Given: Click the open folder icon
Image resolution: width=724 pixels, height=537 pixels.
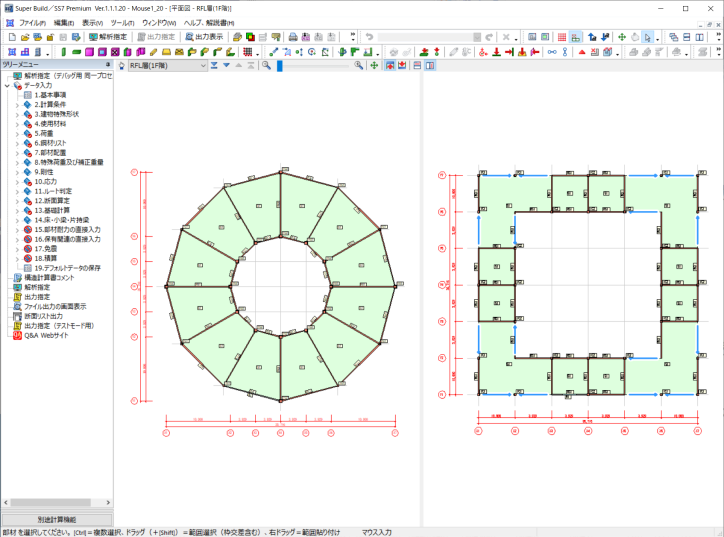Looking at the screenshot, I should tap(25, 37).
